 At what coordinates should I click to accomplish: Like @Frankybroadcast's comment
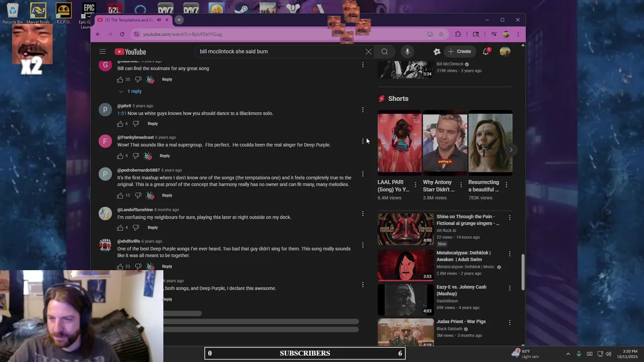[120, 156]
